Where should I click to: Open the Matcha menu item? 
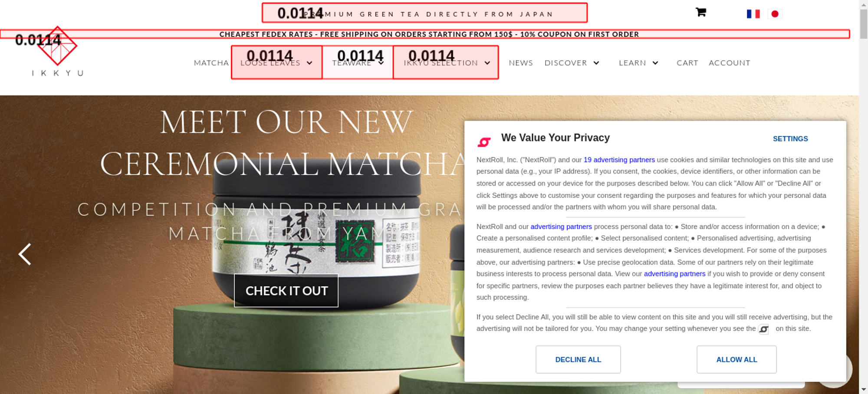point(211,63)
